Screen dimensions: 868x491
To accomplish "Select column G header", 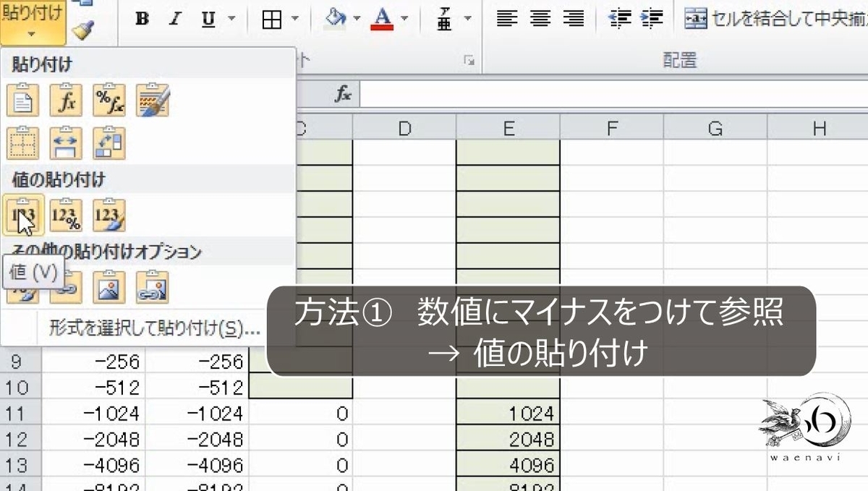I will [x=715, y=129].
